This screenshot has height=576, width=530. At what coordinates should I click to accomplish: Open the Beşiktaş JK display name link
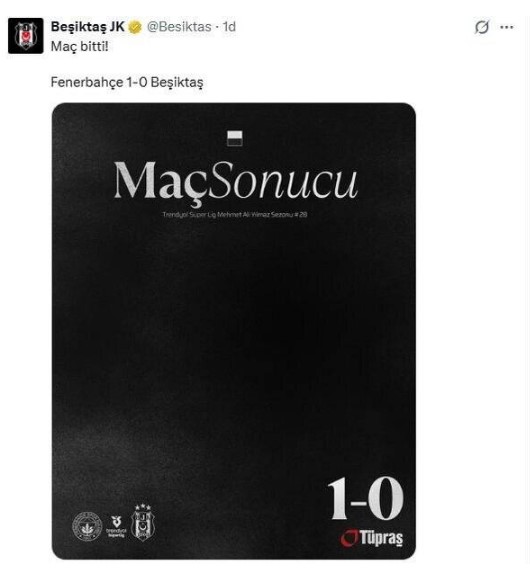88,27
